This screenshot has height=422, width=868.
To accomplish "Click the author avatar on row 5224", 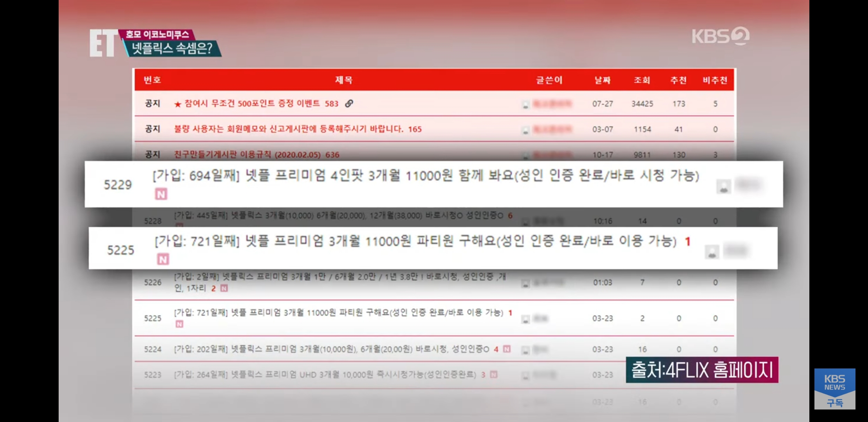I will coord(526,350).
